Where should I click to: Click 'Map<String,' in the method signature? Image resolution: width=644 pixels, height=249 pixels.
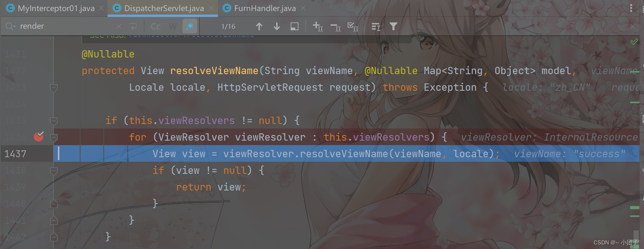456,71
